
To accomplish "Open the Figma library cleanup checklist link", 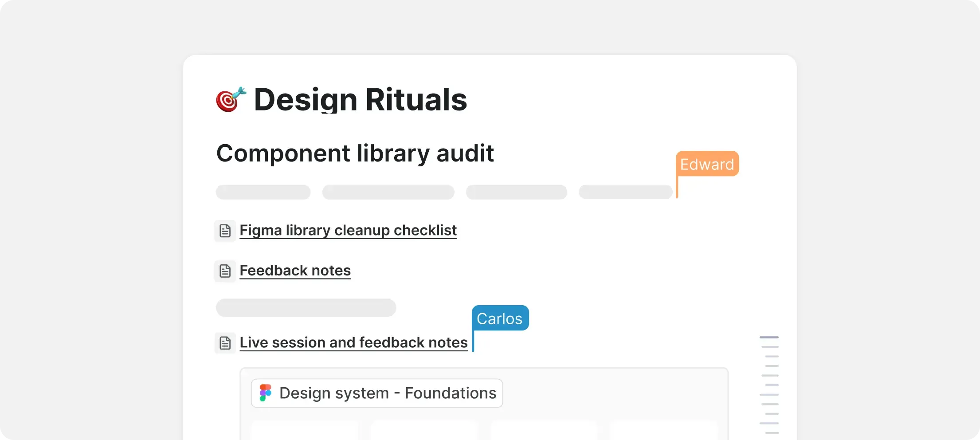I will coord(348,231).
